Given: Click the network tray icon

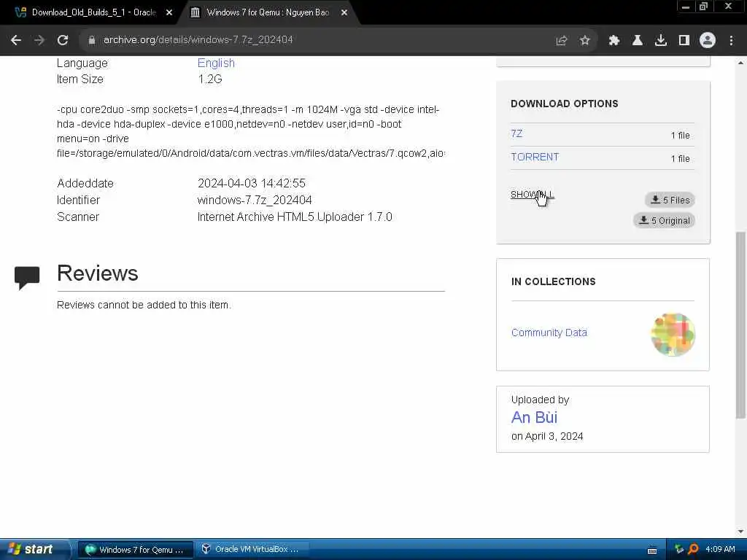Looking at the screenshot, I should point(679,549).
